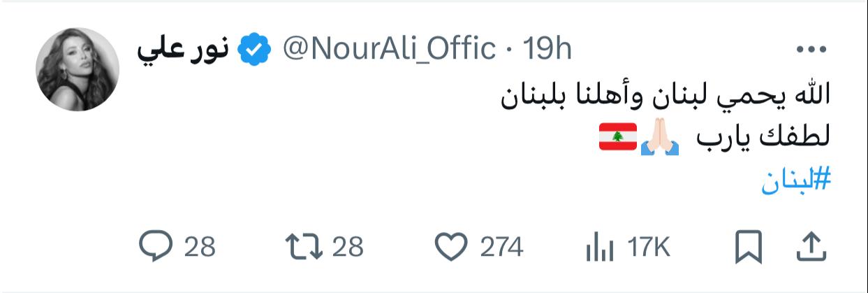Click the reply count 28
868x293 pixels.
(x=200, y=247)
